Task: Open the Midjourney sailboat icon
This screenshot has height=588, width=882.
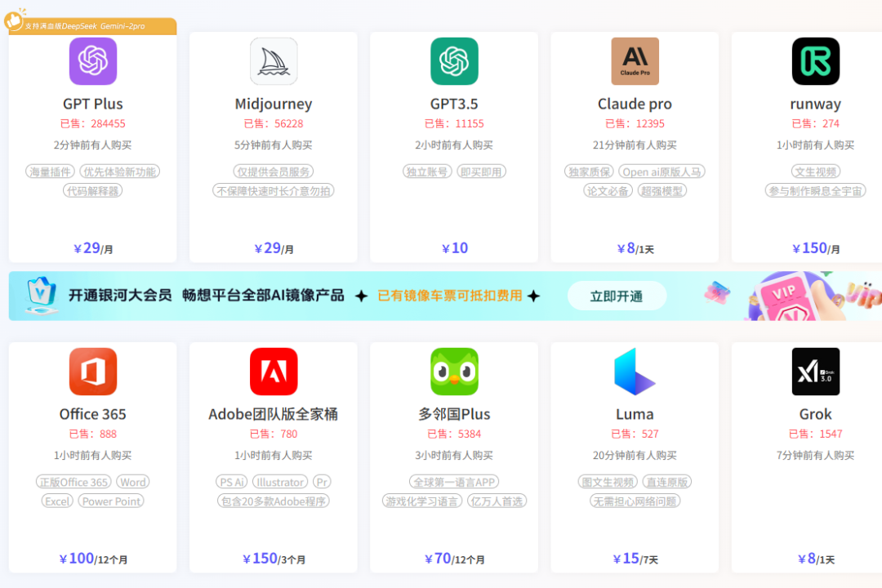Action: (274, 61)
